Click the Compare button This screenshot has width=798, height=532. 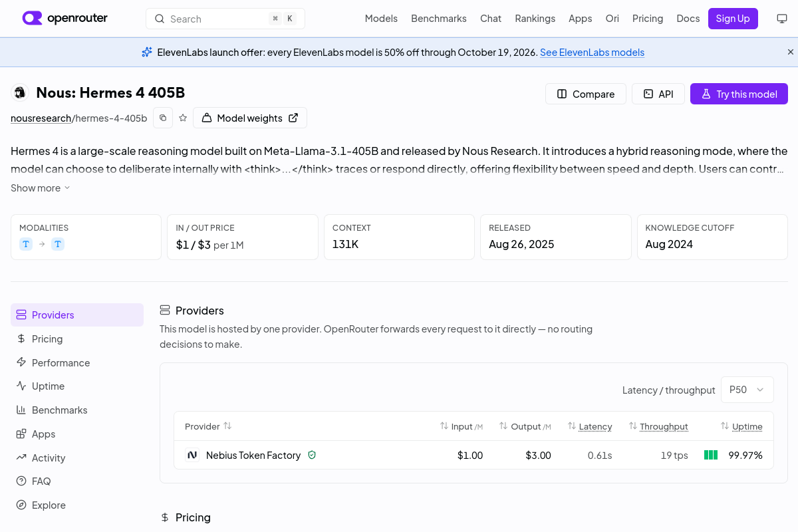tap(585, 94)
